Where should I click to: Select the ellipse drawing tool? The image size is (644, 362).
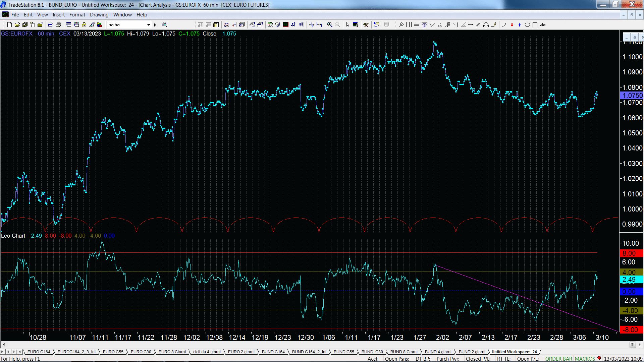(527, 25)
